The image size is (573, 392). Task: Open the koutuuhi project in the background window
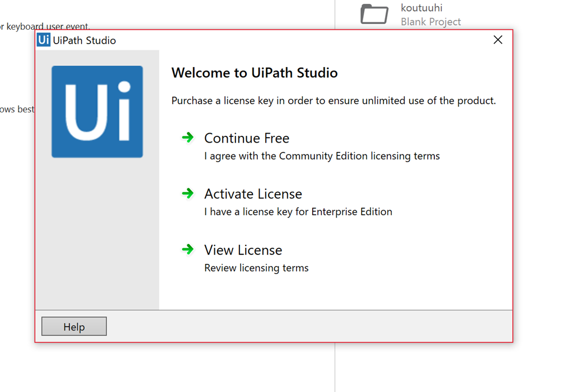tap(421, 8)
